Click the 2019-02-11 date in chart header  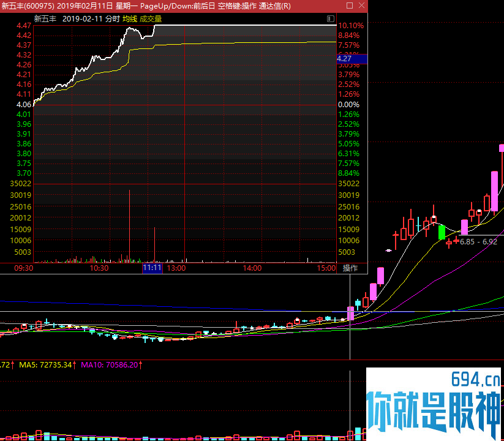pos(82,19)
